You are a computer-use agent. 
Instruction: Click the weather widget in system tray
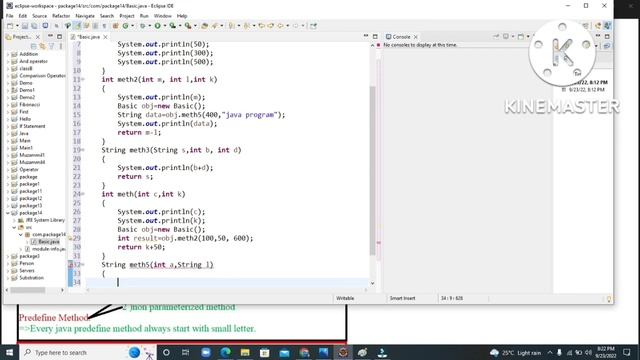click(516, 353)
